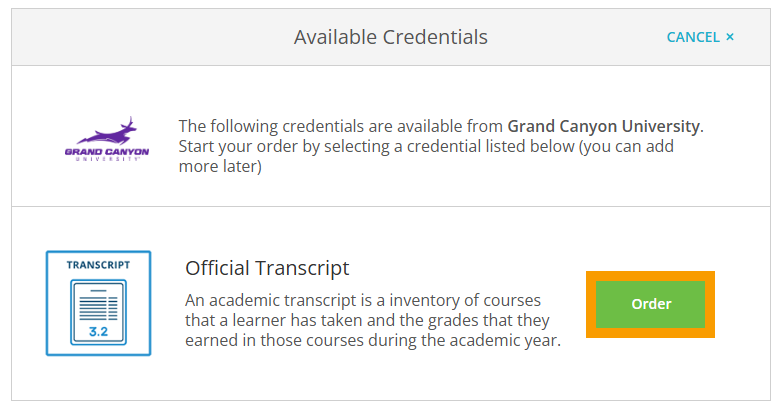The height and width of the screenshot is (408, 776).
Task: Click the academic transcript description paragraph
Action: pos(373,320)
